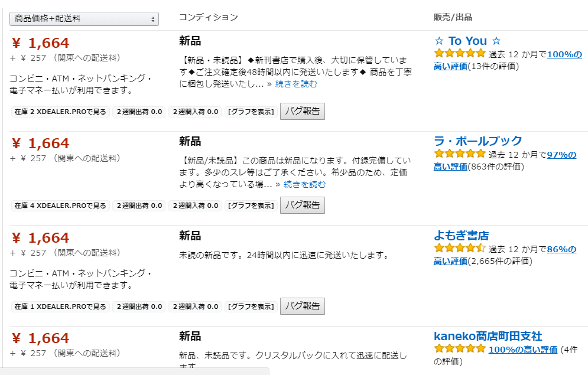Screen dimensions: 588x375
Task: Click 在庫 2 XDEALER.PROで見る badge
Action: pyautogui.click(x=60, y=112)
